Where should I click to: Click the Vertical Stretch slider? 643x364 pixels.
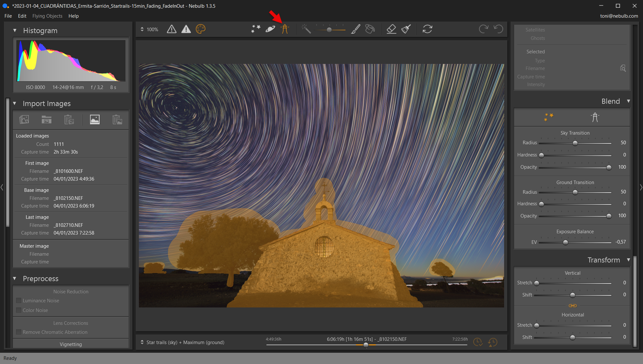tap(573, 283)
